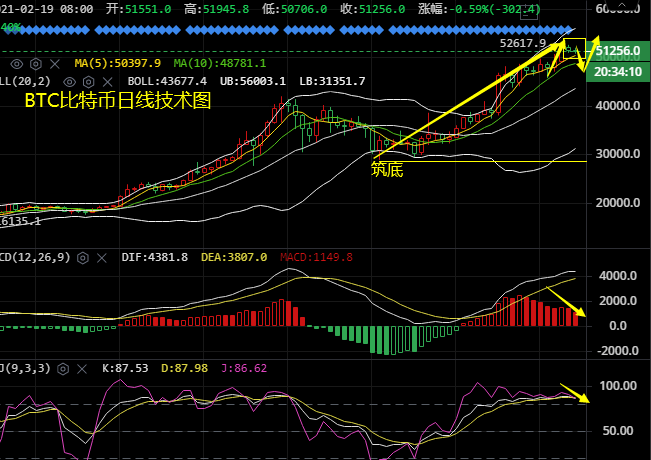The image size is (651, 460).
Task: Toggle BOLL band visibility eye icon
Action: tap(69, 81)
